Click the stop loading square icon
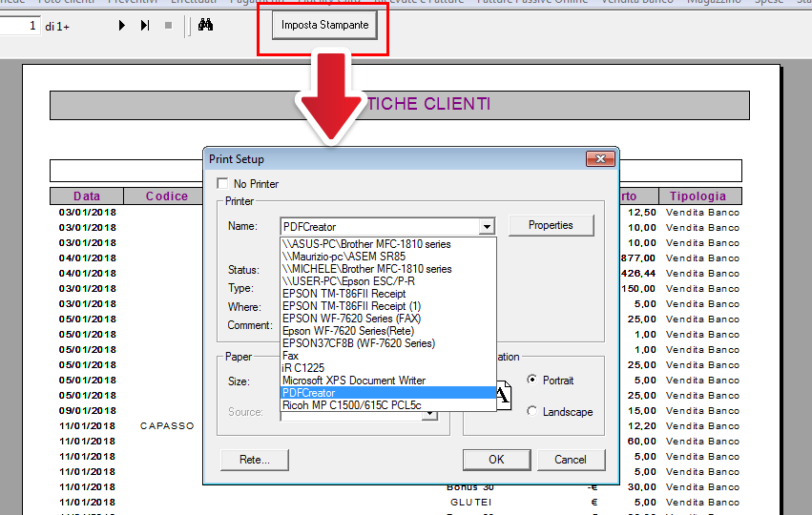This screenshot has height=515, width=812. [168, 26]
